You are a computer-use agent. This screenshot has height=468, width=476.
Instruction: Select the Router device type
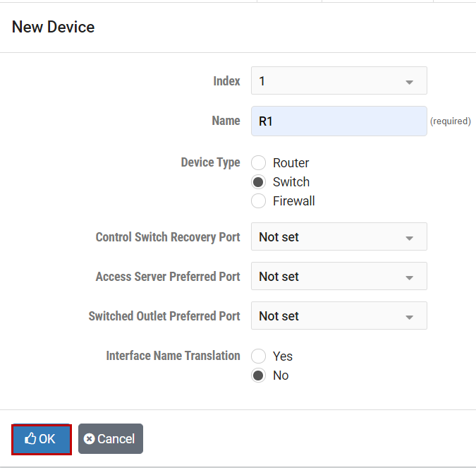(x=259, y=163)
